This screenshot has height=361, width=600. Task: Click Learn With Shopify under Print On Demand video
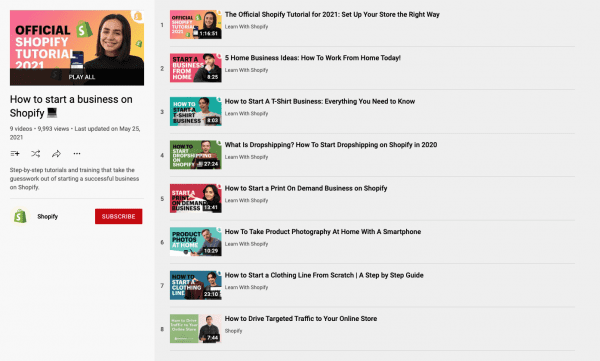click(246, 200)
